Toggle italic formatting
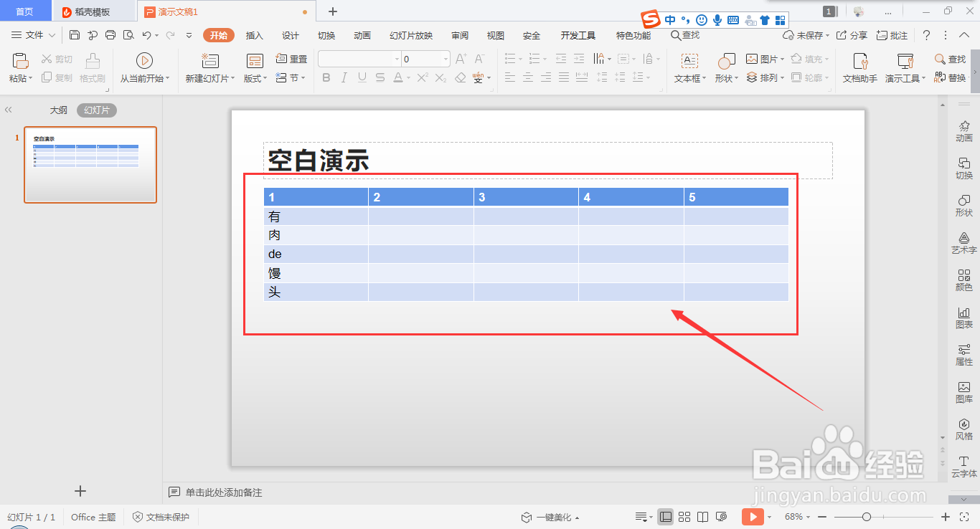The image size is (980, 529). (x=344, y=77)
